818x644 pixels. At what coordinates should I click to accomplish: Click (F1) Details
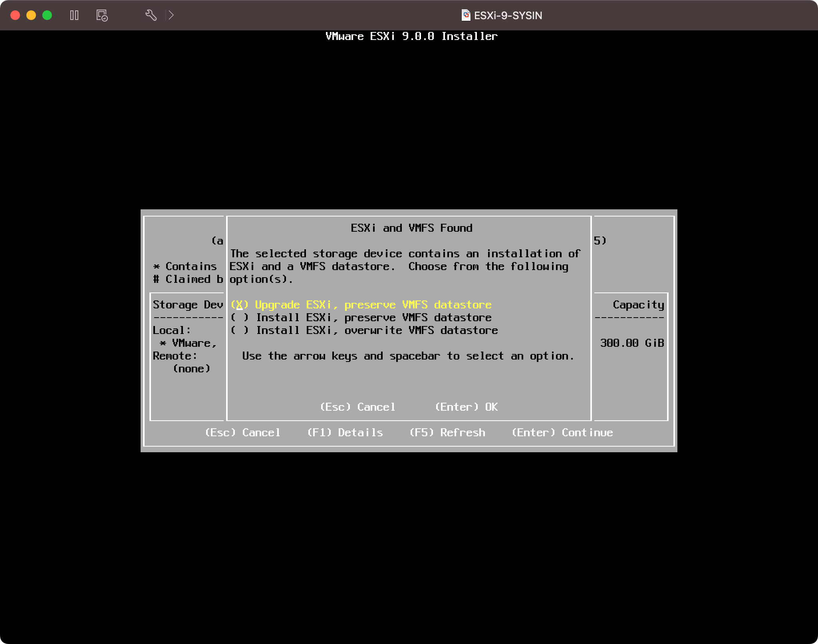click(345, 433)
